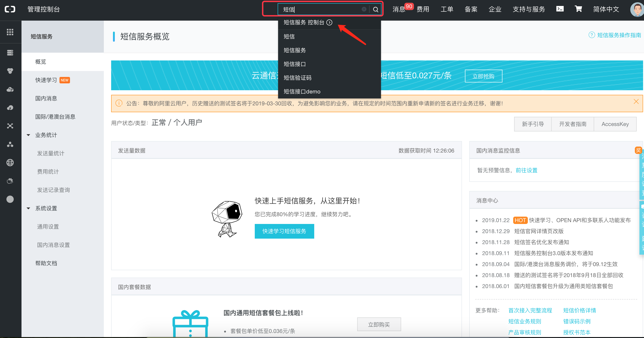Screen dimensions: 644x338
Task: Click the user avatar in top bar
Action: click(x=637, y=10)
